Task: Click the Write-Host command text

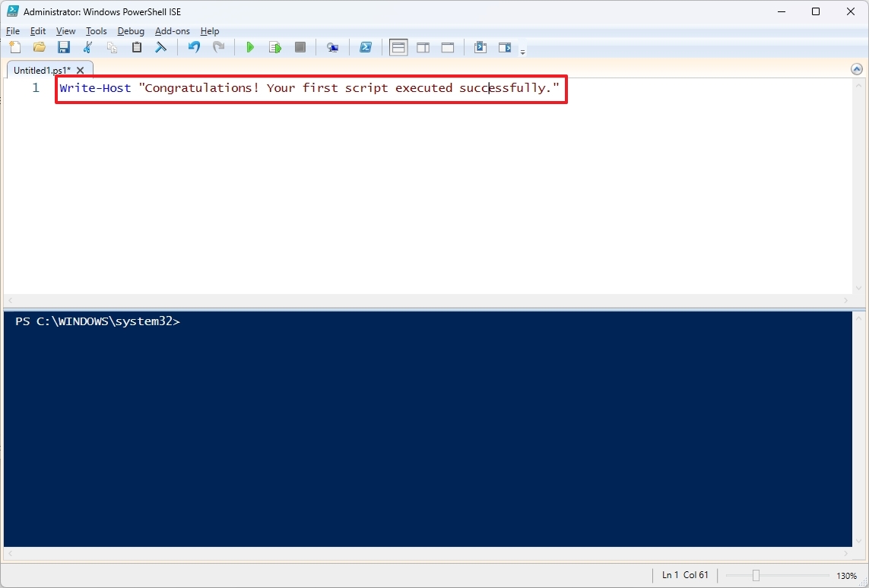Action: click(95, 88)
